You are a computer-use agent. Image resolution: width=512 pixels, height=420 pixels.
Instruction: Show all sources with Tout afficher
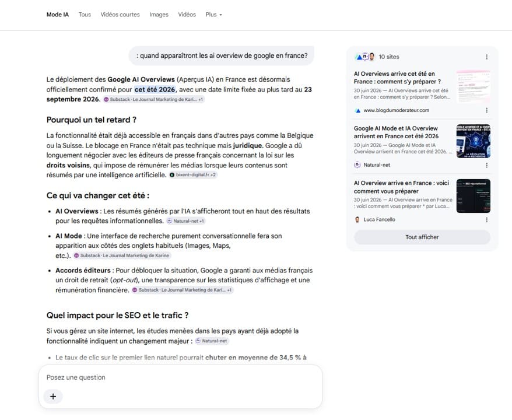(422, 237)
